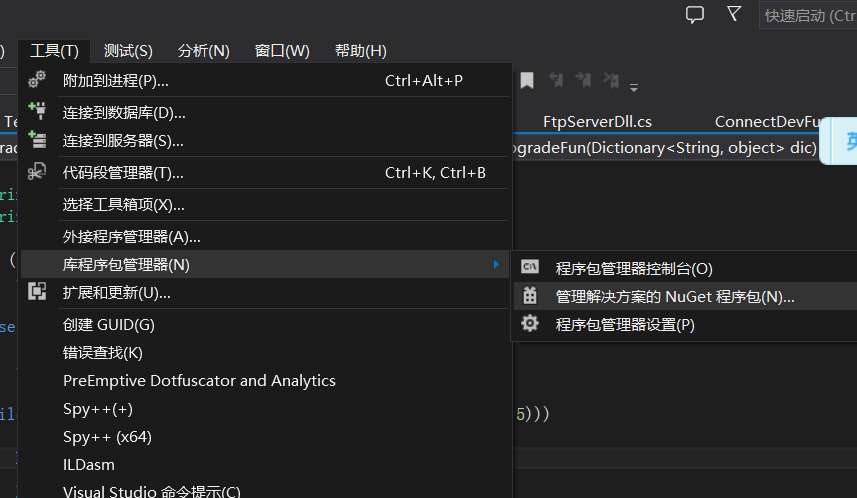Open 扩展和更新(U)... entry
This screenshot has height=498, width=857.
click(266, 293)
